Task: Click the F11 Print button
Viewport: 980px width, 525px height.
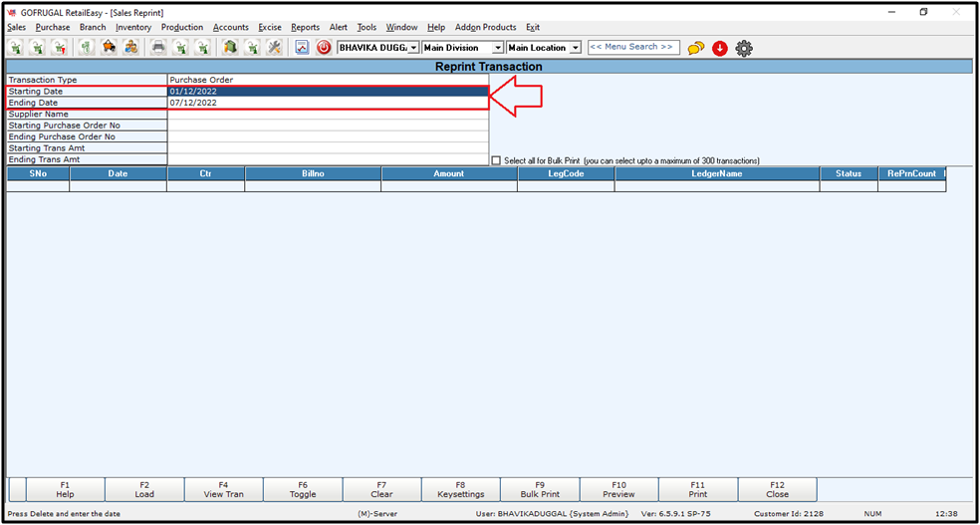Action: (698, 489)
